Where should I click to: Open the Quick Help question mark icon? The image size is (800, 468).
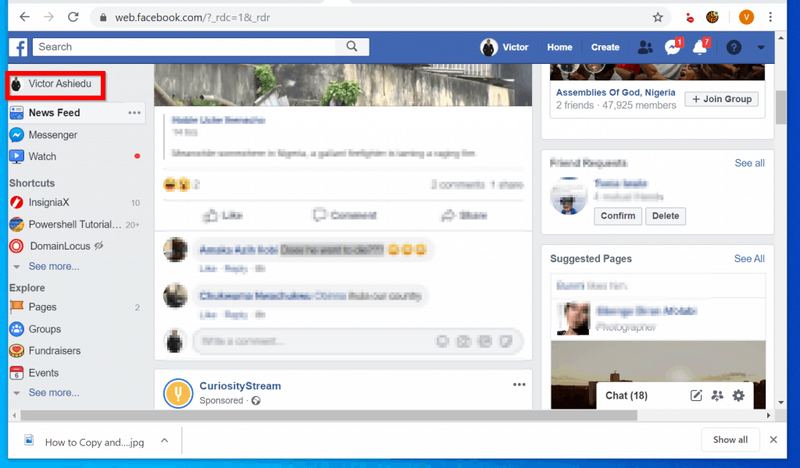point(734,47)
